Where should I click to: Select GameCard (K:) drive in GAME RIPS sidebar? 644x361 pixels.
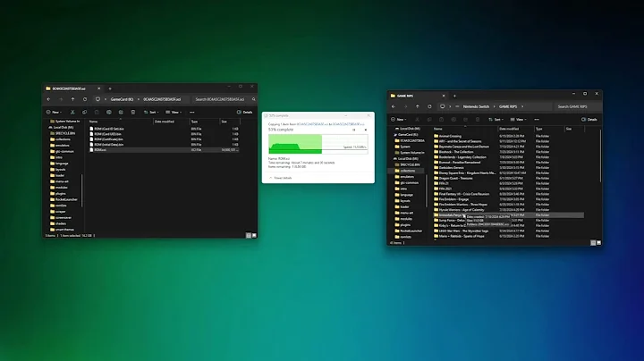406,135
